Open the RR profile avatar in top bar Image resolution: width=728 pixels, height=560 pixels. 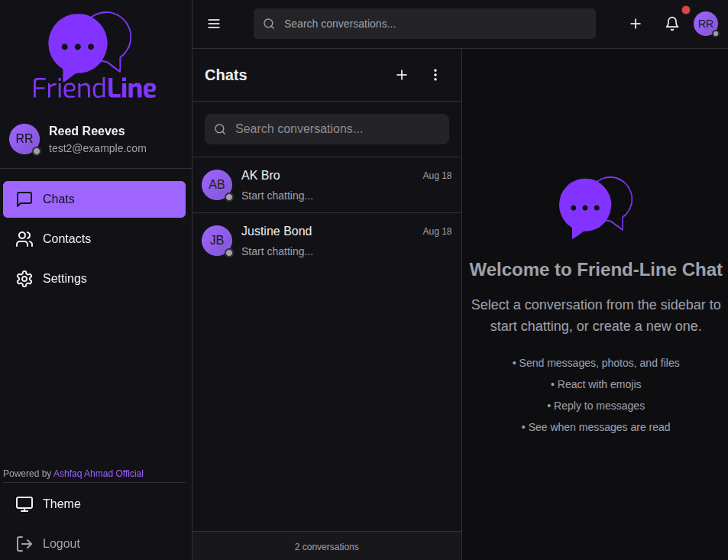click(705, 24)
